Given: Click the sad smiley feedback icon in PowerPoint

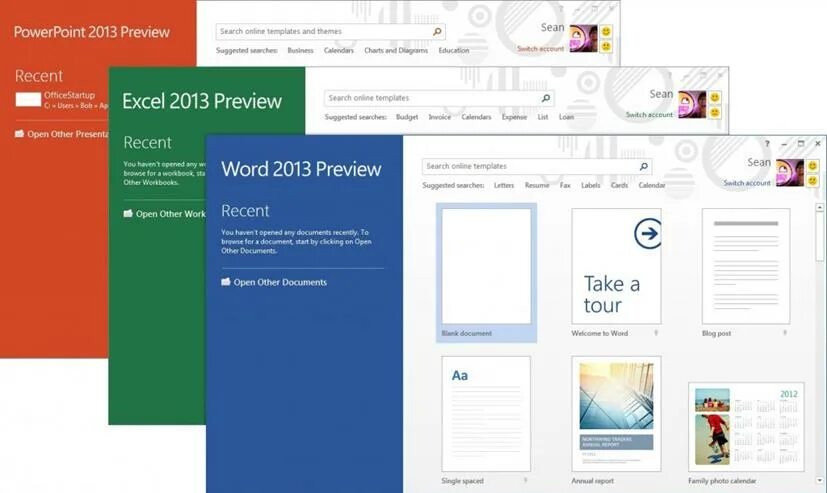Looking at the screenshot, I should [606, 46].
